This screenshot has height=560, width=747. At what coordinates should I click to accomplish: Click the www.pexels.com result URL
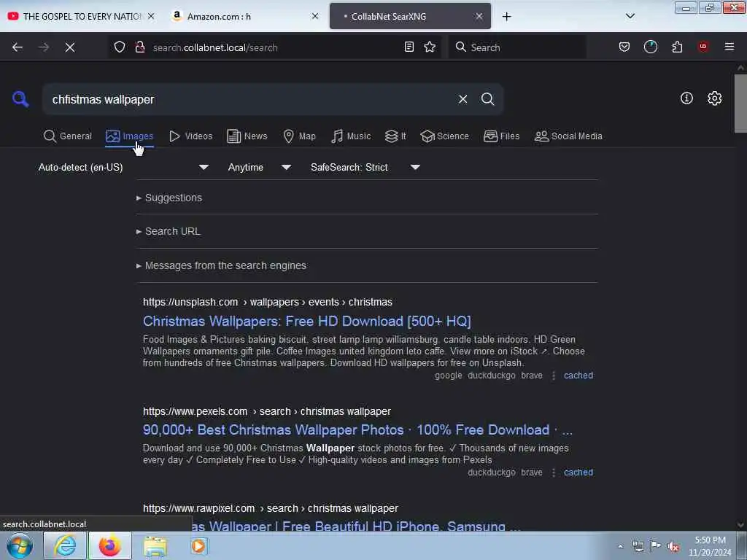pyautogui.click(x=267, y=411)
